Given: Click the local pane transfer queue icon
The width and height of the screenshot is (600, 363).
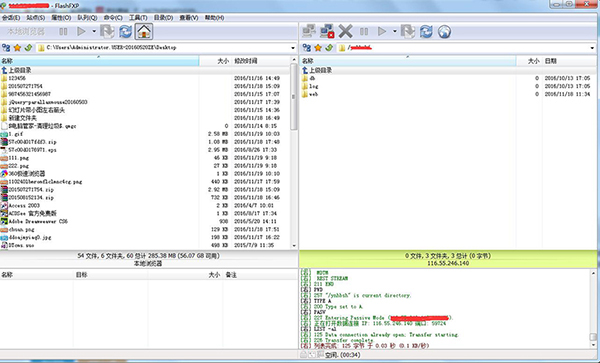Looking at the screenshot, I should [108, 31].
